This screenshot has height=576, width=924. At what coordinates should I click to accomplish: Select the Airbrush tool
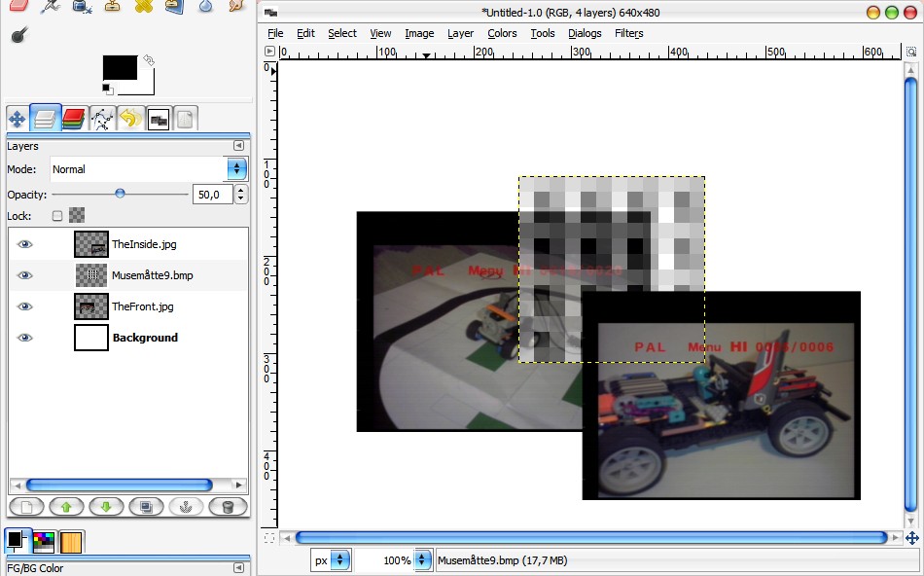(51, 6)
